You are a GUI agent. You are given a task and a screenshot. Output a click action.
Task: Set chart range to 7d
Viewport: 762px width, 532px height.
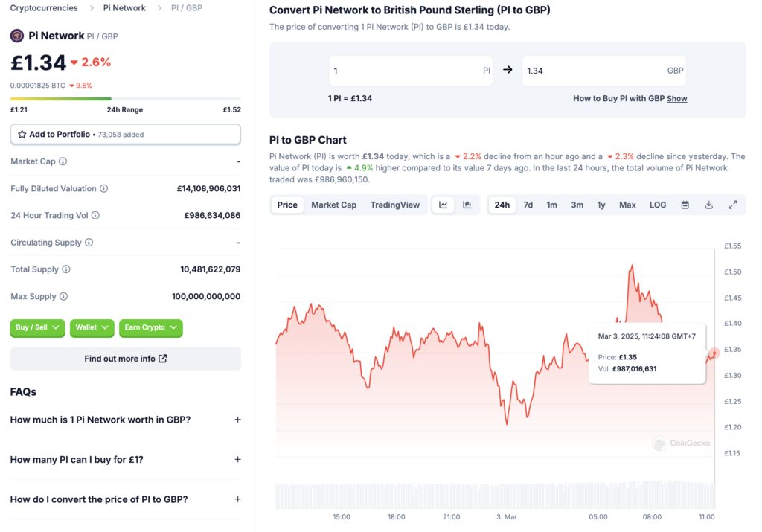point(528,205)
